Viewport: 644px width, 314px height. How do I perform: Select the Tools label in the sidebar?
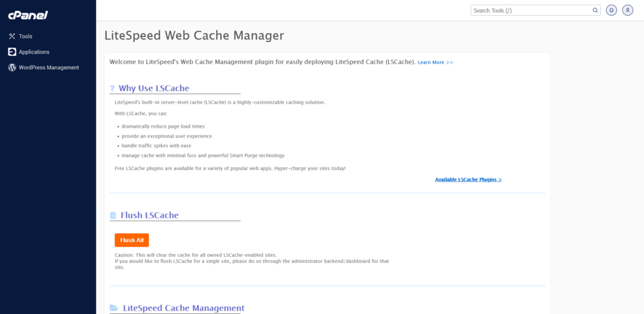pyautogui.click(x=26, y=36)
